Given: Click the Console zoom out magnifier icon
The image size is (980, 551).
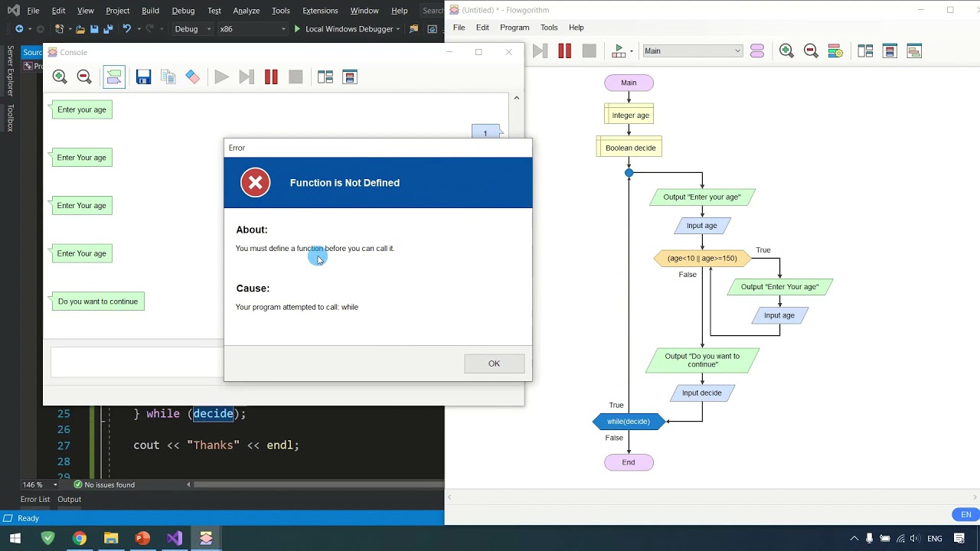Looking at the screenshot, I should pos(84,77).
